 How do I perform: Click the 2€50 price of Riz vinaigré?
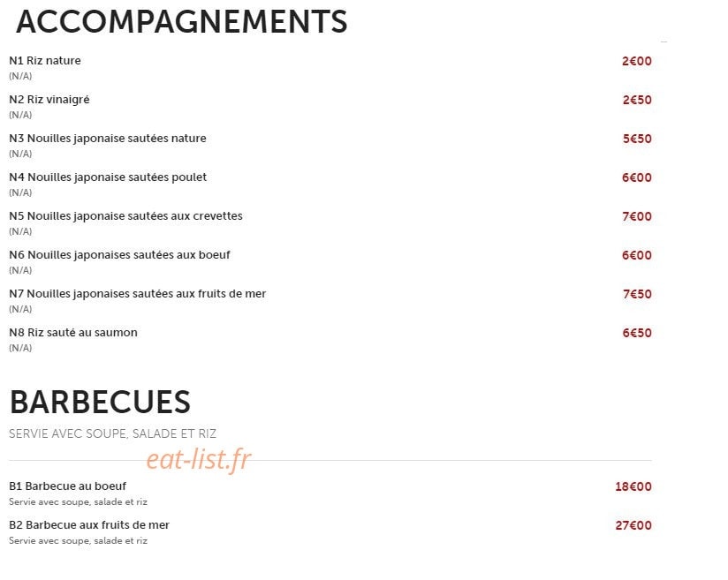[x=638, y=101]
